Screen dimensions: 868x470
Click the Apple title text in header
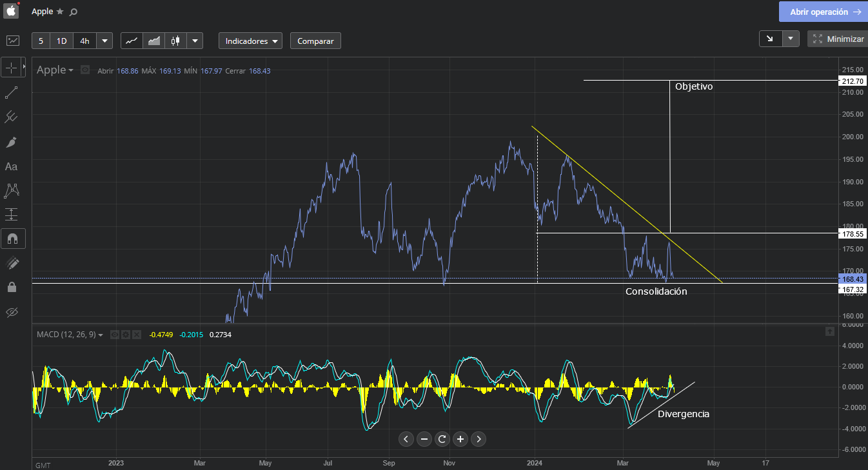42,12
